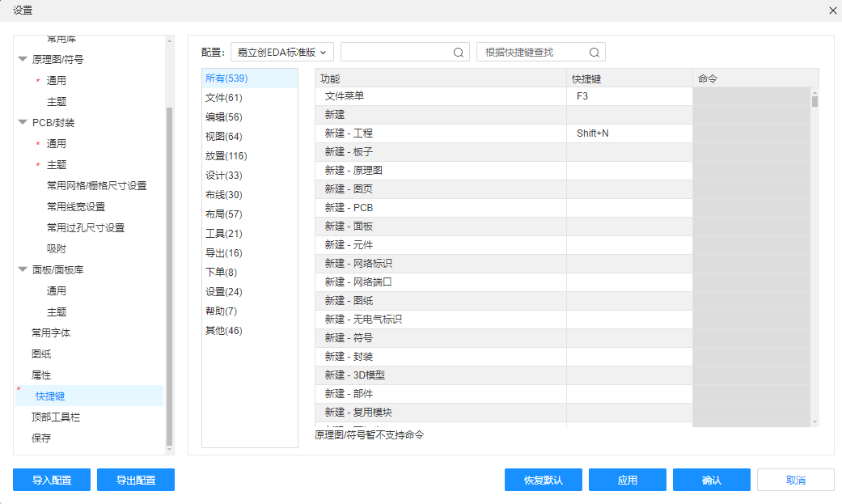Screen dimensions: 842x504
Task: Collapse the 面板/面板库 tree section
Action: click(x=23, y=269)
